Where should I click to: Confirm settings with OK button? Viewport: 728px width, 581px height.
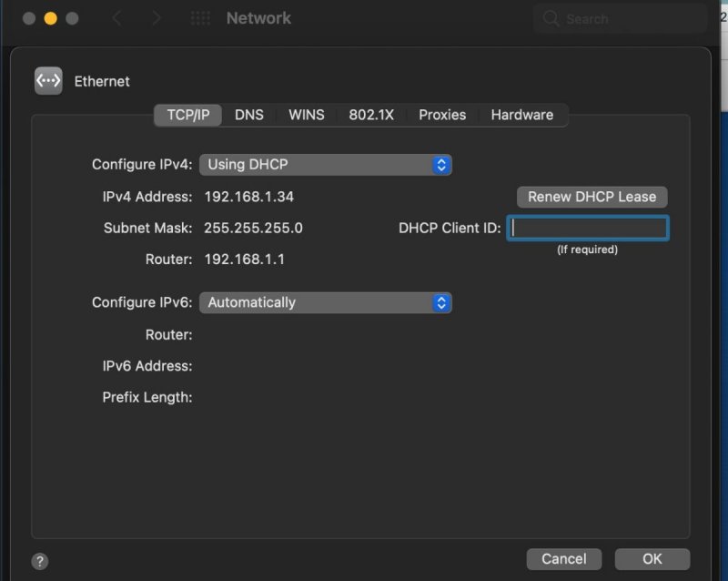pos(652,559)
